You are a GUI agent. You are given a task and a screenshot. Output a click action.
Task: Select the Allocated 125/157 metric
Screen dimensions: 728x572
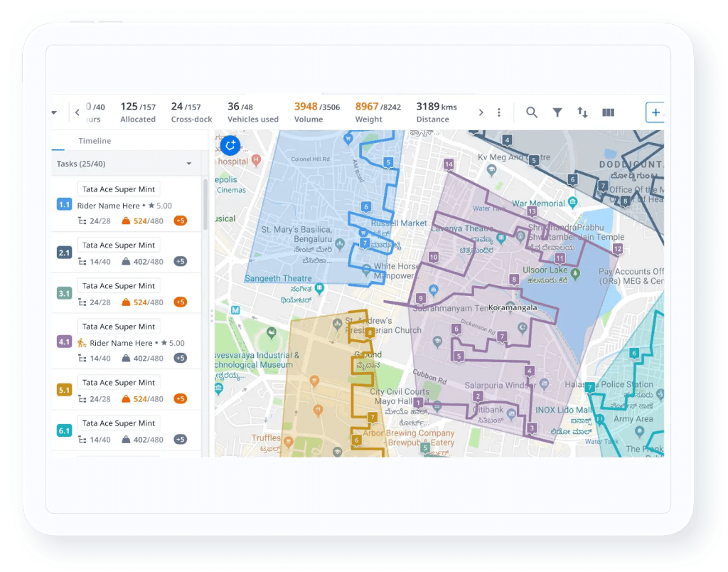click(x=138, y=112)
